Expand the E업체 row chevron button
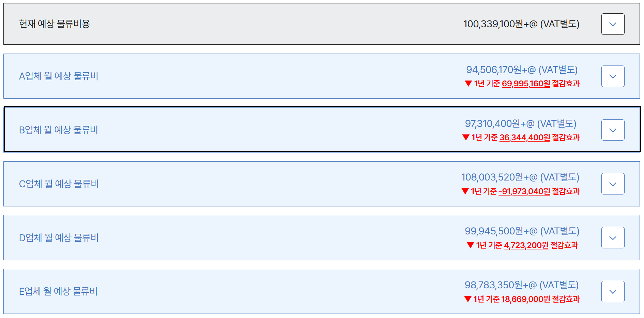 tap(613, 292)
